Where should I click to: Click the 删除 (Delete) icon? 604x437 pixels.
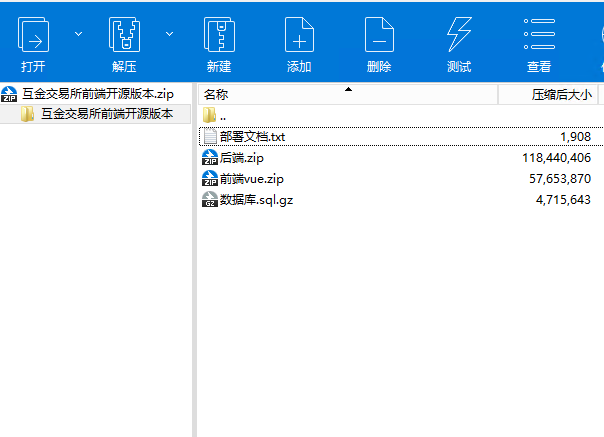coord(379,35)
